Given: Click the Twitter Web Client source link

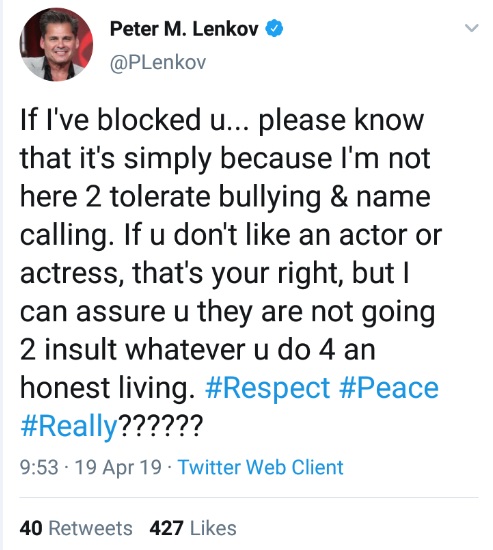Looking at the screenshot, I should tap(261, 467).
